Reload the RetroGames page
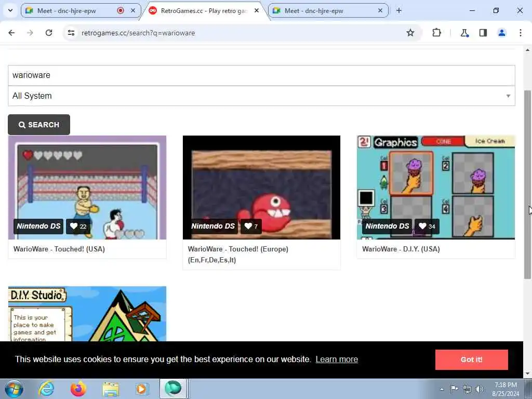Screen dimensions: 532x399 pos(49,33)
